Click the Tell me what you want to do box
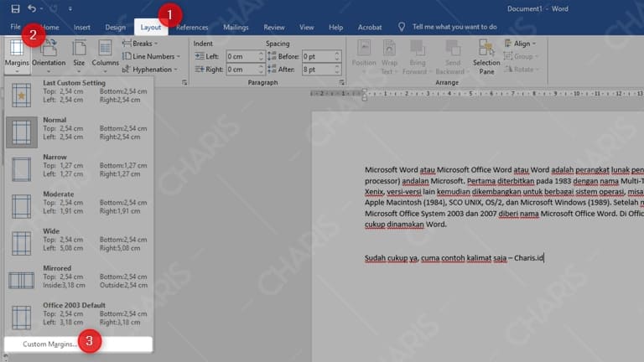This screenshot has width=644, height=362. pos(454,27)
